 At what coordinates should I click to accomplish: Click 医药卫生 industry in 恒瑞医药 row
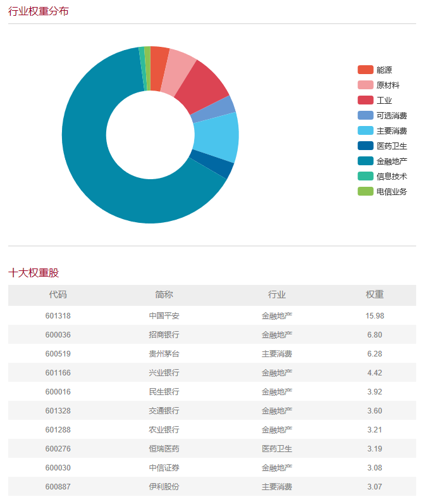(x=277, y=448)
